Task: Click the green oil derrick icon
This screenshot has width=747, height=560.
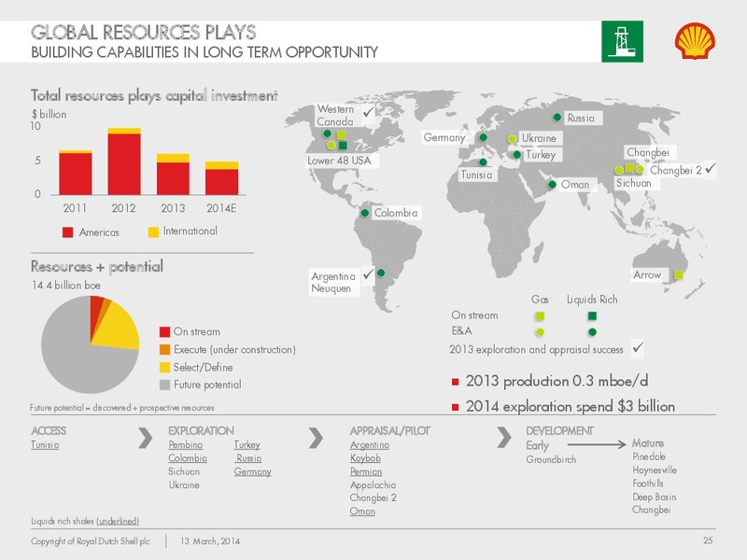Action: point(622,41)
